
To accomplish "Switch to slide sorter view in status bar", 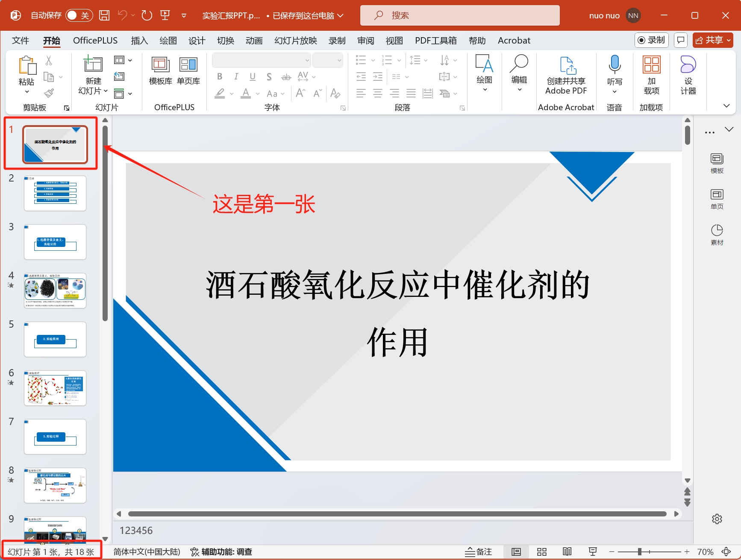I will point(541,551).
